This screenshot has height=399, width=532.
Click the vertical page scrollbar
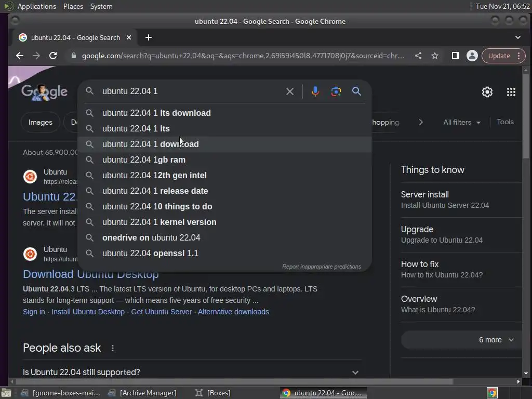click(526, 115)
